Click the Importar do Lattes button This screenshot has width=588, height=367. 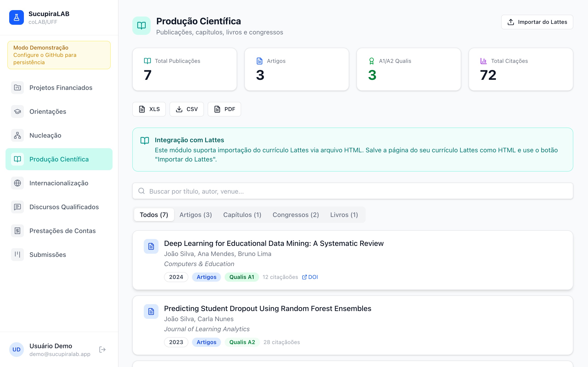(x=537, y=22)
